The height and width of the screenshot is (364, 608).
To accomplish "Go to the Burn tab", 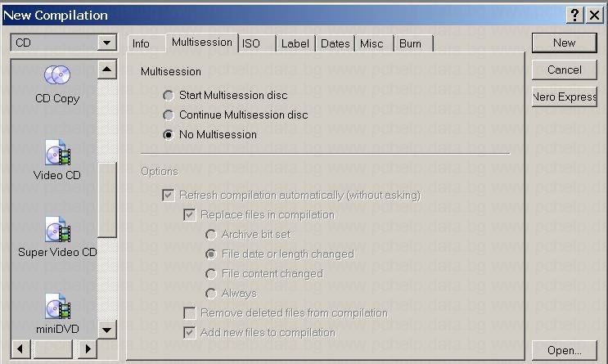I will click(410, 44).
